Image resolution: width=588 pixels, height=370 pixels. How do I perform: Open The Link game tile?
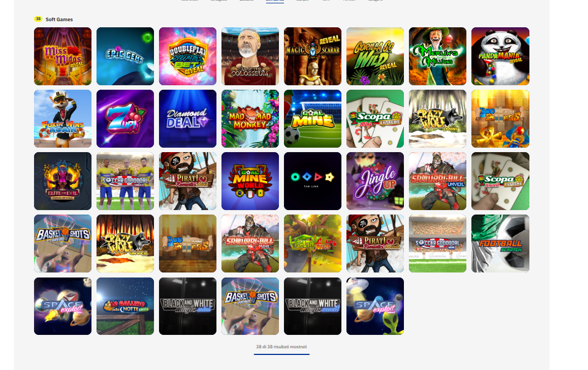click(313, 181)
